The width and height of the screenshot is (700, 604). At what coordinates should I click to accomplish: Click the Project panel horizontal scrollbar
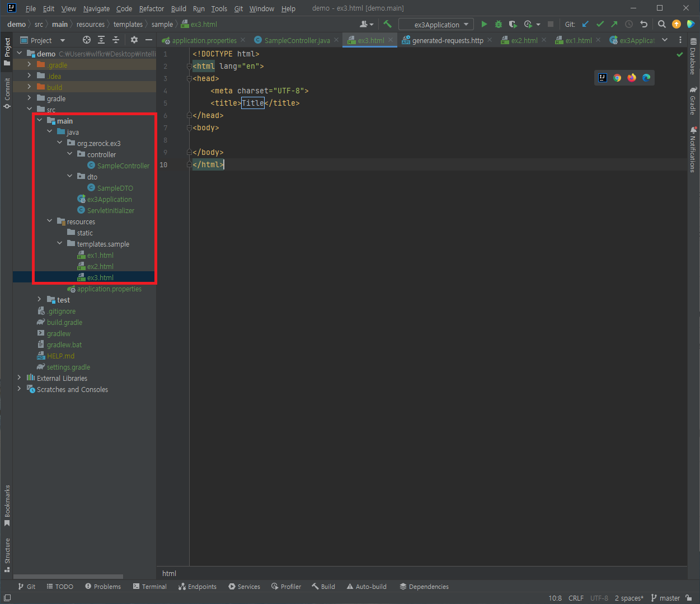(68, 577)
